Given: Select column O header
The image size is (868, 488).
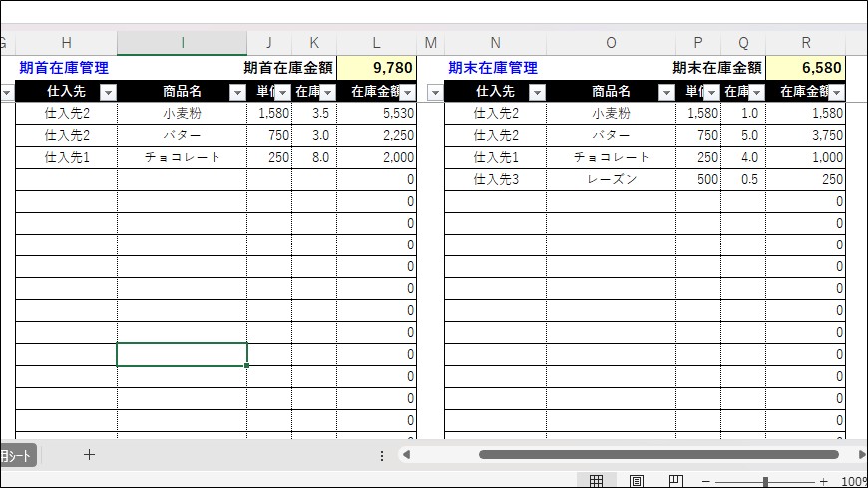Looking at the screenshot, I should coord(611,42).
